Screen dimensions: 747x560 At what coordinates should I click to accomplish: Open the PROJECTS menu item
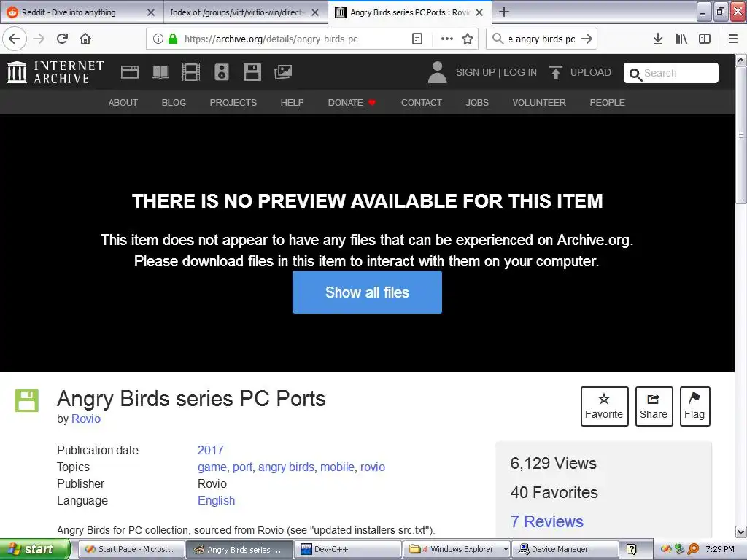pyautogui.click(x=233, y=102)
